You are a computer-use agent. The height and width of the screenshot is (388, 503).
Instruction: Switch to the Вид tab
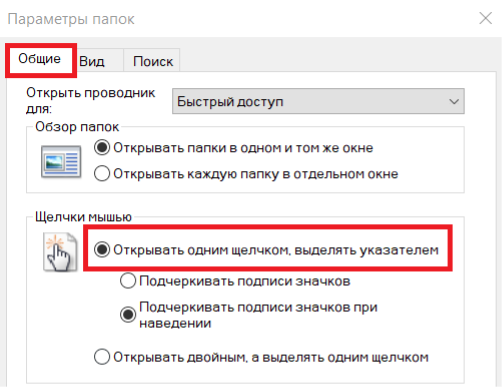[x=92, y=61]
